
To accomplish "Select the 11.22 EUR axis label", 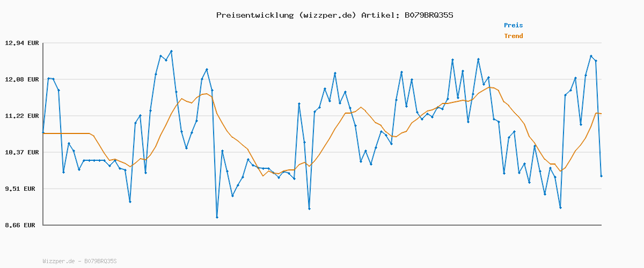I will (22, 116).
